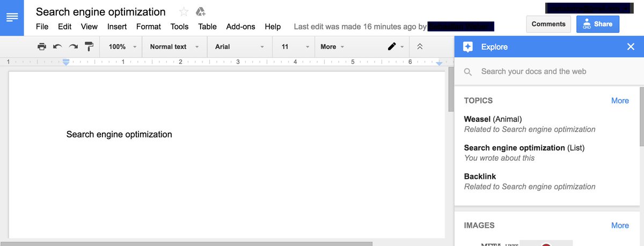
Task: Open the Edit menu
Action: click(x=64, y=26)
